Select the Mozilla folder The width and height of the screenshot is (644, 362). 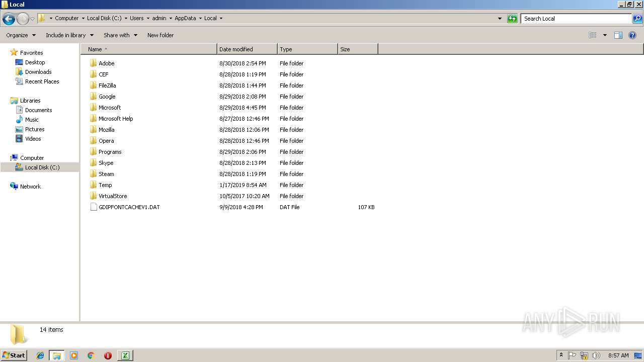coord(106,130)
